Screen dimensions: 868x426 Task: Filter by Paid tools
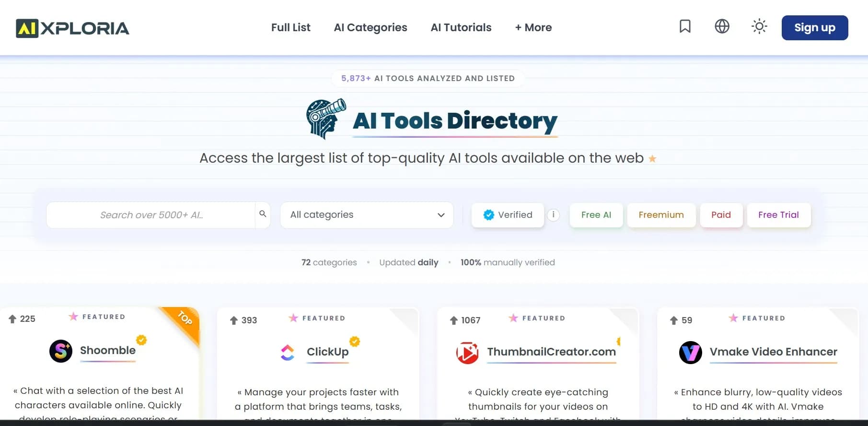(721, 215)
